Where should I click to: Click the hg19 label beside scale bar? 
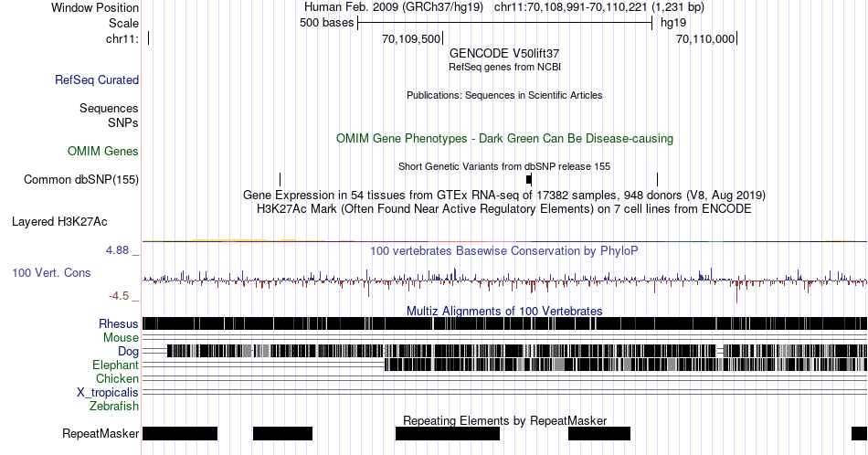tap(673, 23)
